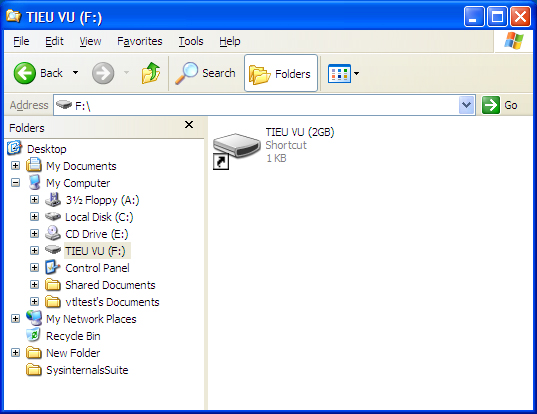Viewport: 537px width, 414px height.
Task: Close the Folders side pane
Action: point(189,125)
